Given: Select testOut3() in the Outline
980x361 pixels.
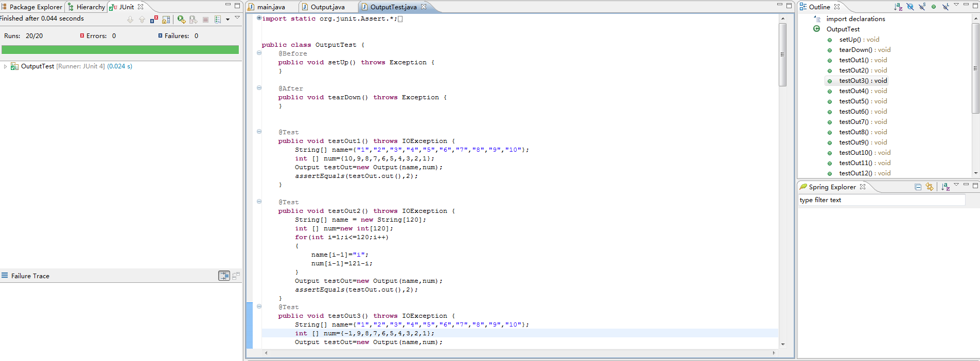Looking at the screenshot, I should 863,81.
